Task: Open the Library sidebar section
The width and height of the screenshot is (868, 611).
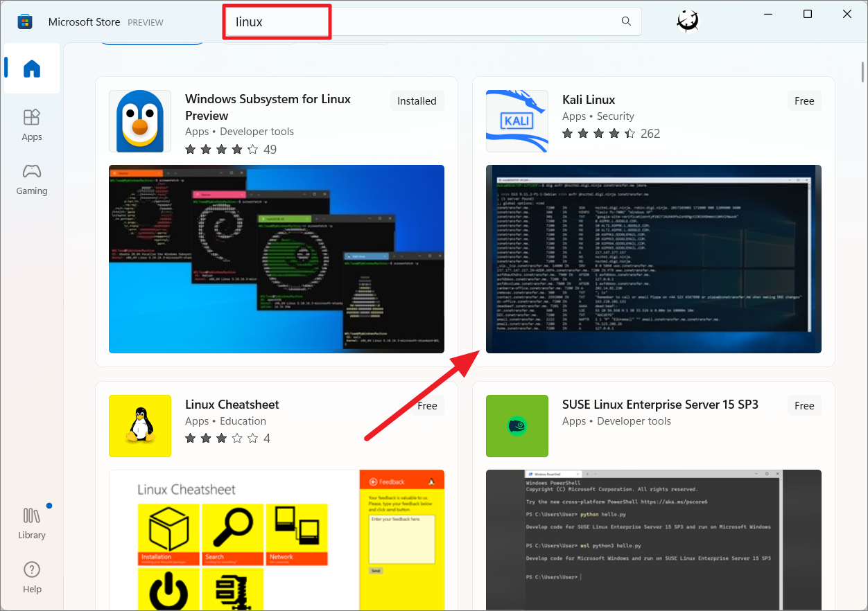Action: coord(32,523)
